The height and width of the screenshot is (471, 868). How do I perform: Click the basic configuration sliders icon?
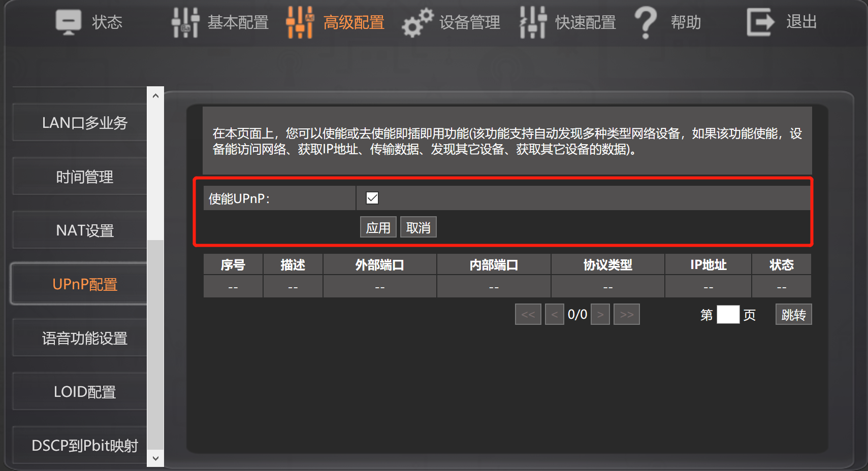[x=185, y=22]
